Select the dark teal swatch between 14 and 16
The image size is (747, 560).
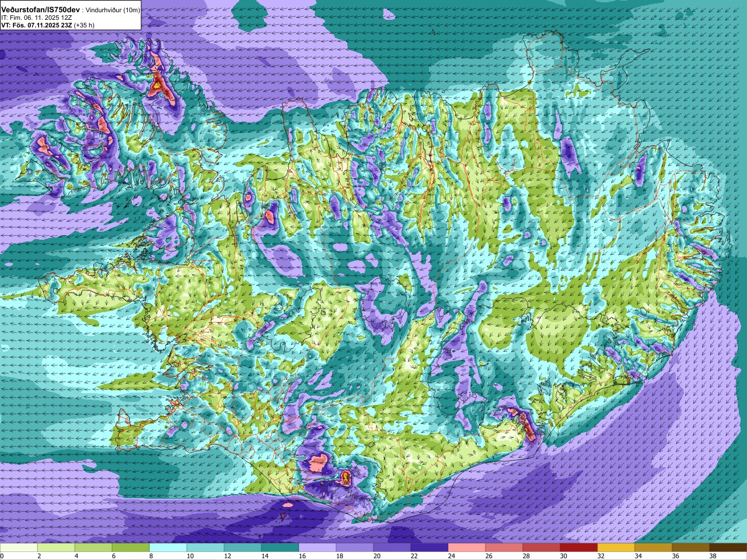click(280, 548)
